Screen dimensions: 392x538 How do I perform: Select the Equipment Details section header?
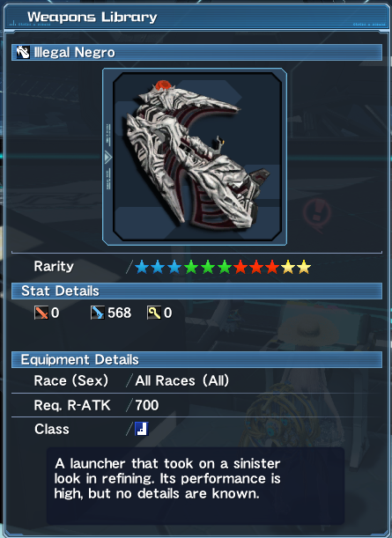[x=196, y=359]
